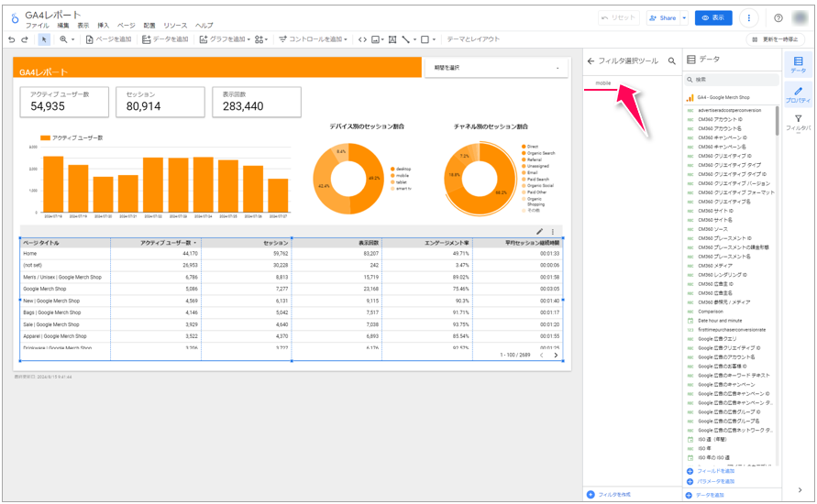The height and width of the screenshot is (504, 817).
Task: Click the data field list scrollbar
Action: 777,121
